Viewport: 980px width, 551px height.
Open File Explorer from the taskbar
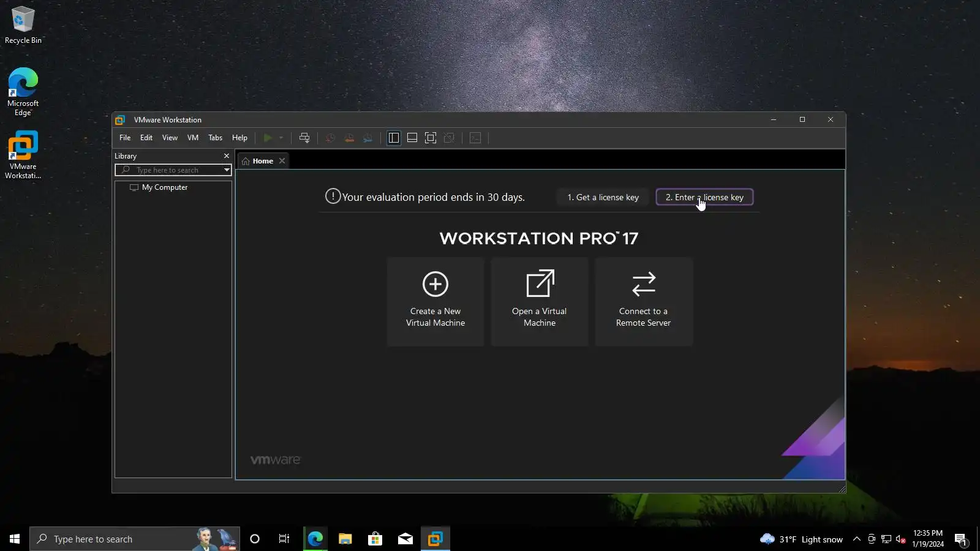tap(345, 539)
